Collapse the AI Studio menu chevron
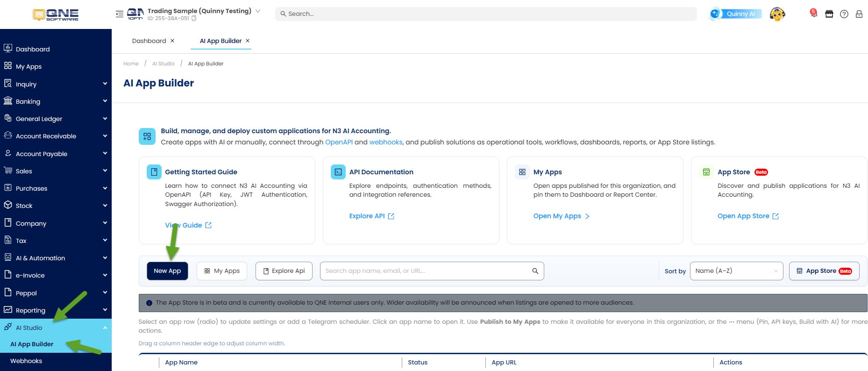Viewport: 868px width, 371px height. pyautogui.click(x=105, y=328)
